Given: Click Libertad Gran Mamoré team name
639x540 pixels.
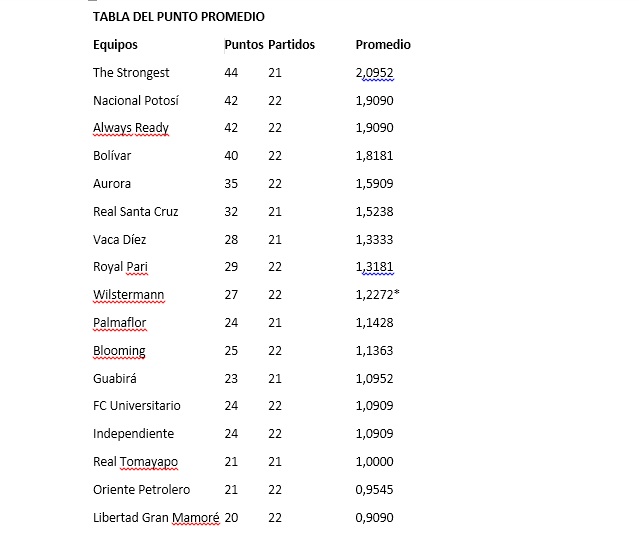Looking at the screenshot, I should tap(156, 518).
